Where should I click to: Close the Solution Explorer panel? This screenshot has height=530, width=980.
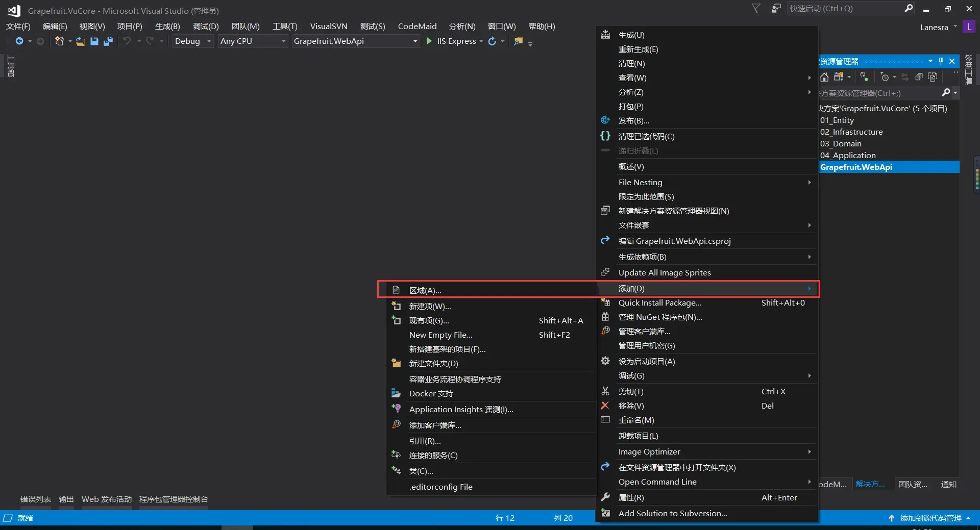pyautogui.click(x=952, y=61)
